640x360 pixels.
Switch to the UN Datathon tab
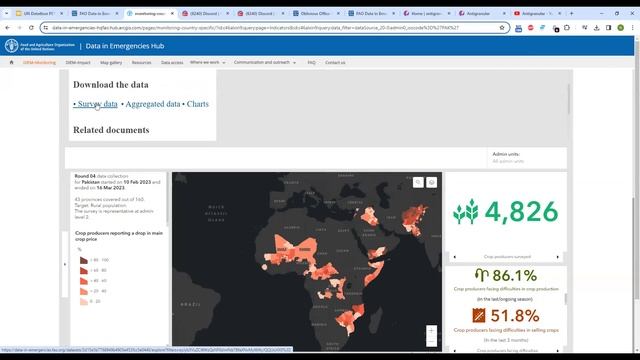(x=39, y=13)
